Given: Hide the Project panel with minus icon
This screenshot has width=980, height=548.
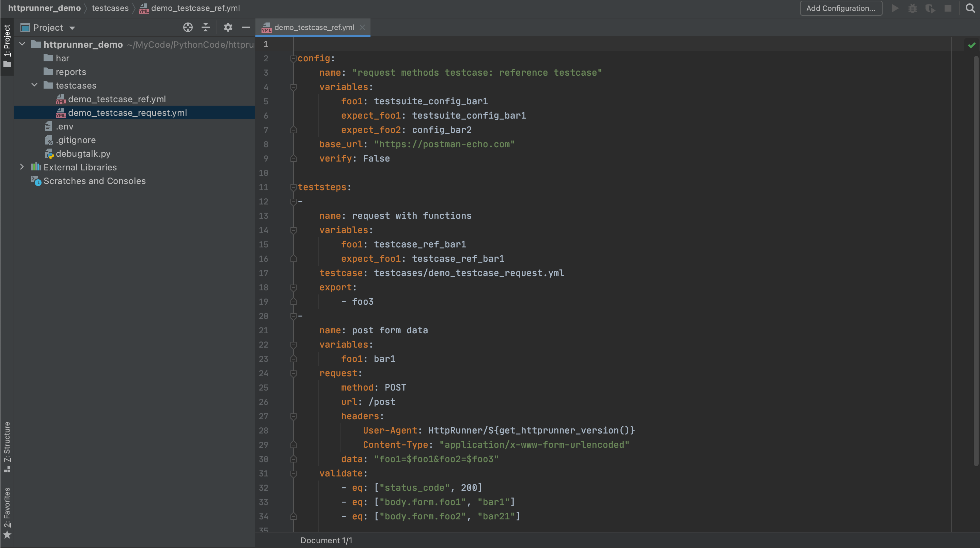Looking at the screenshot, I should click(246, 27).
